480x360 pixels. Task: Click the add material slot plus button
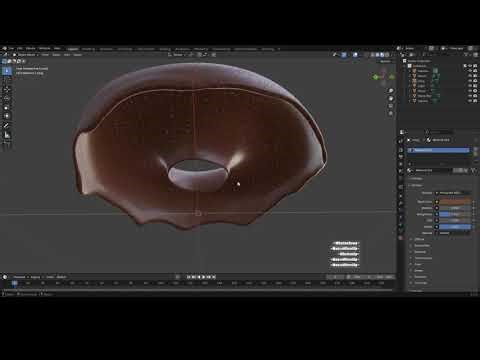[476, 149]
